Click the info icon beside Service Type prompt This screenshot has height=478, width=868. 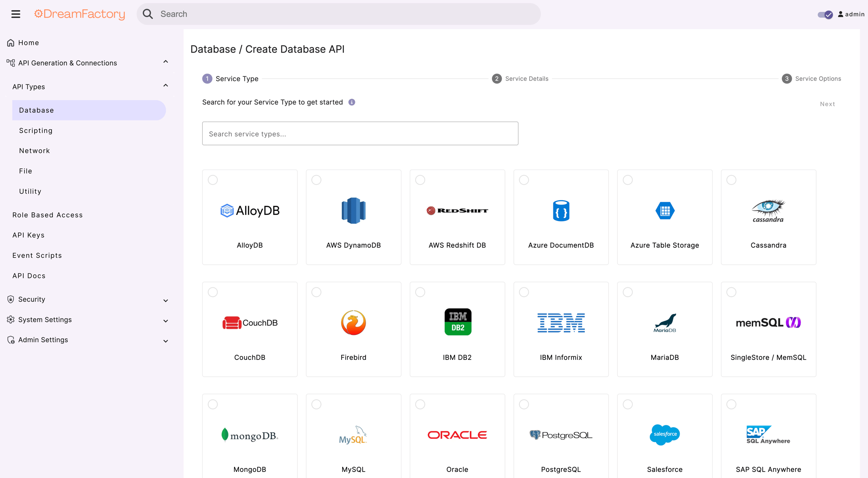click(x=352, y=102)
